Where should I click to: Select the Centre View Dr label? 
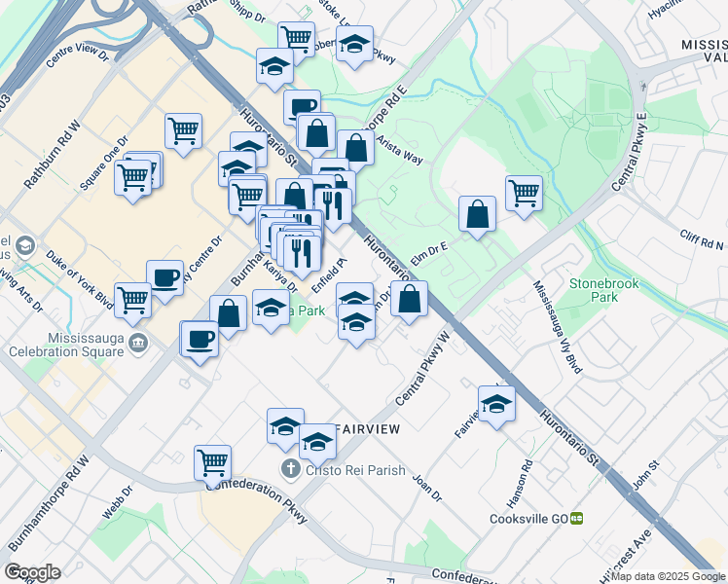point(78,55)
